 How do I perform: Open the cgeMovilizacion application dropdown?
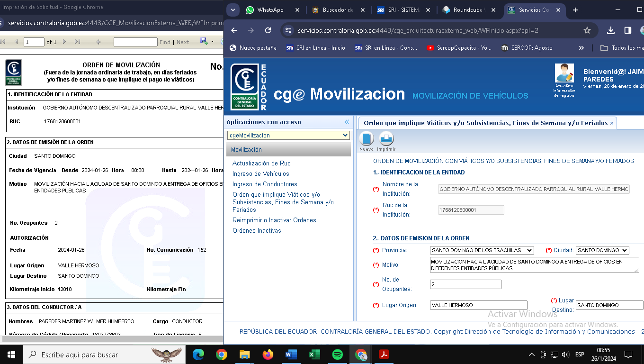pos(288,136)
